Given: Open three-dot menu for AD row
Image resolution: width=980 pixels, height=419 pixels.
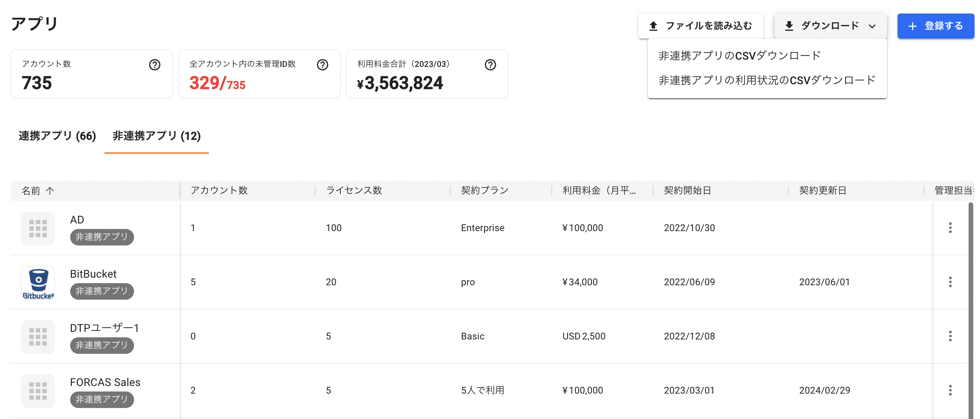Looking at the screenshot, I should [950, 228].
